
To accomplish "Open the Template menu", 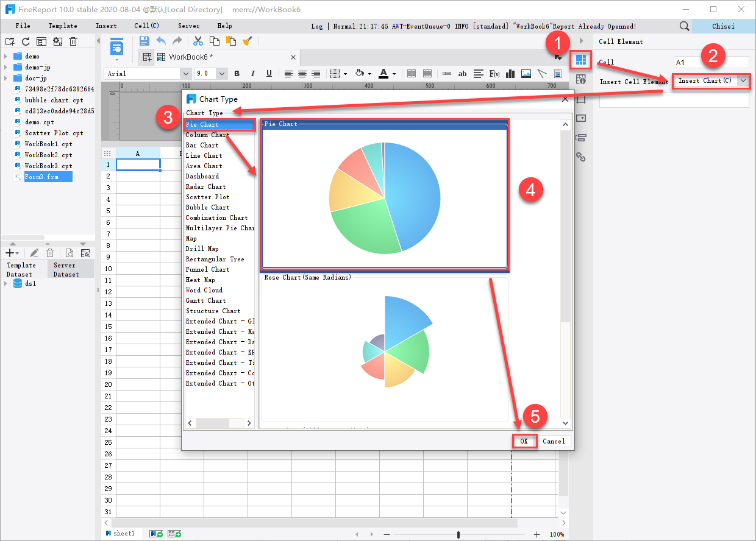I will click(x=63, y=26).
